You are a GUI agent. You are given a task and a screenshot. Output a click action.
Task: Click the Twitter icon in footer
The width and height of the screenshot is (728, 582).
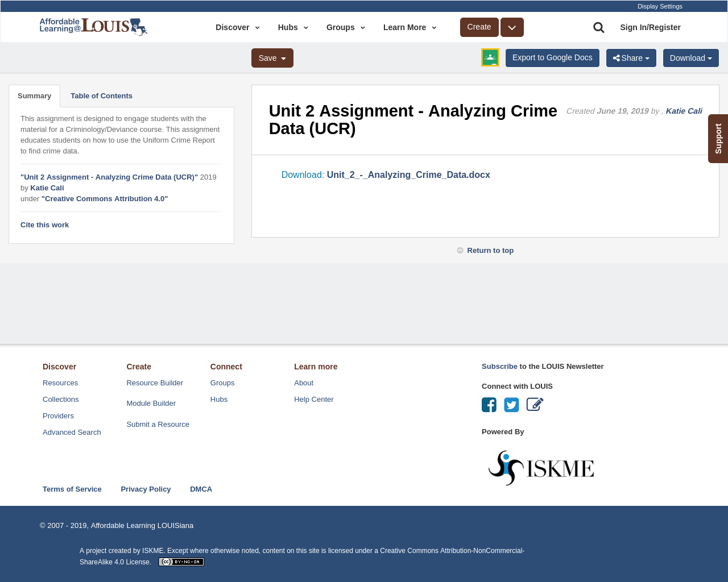(x=511, y=404)
